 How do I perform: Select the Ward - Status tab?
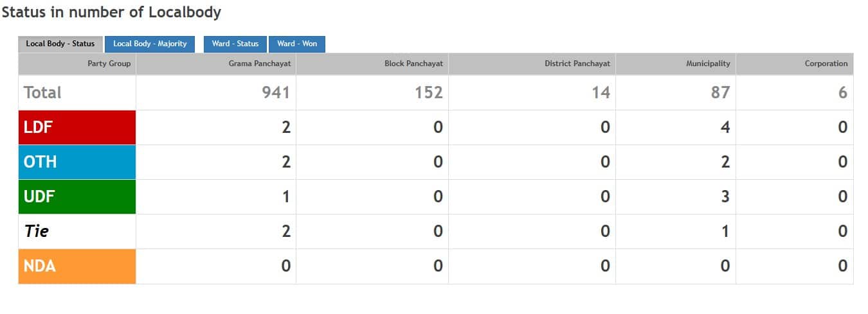click(x=235, y=44)
